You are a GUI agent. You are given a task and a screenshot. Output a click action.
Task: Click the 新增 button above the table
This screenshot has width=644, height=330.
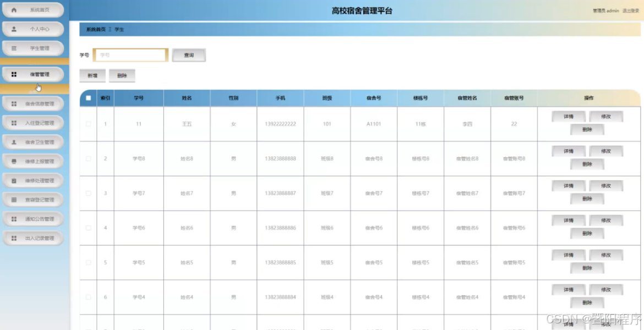[x=92, y=75]
